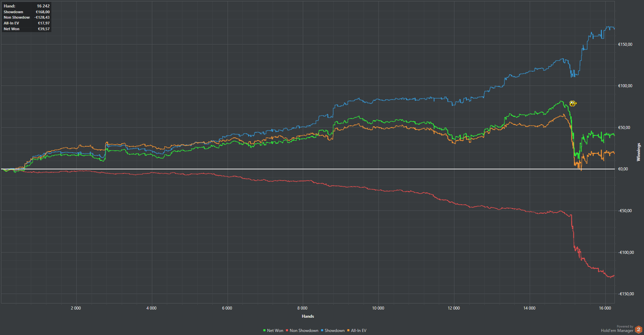Click the "Hands" horizontal axis title
The width and height of the screenshot is (644, 335).
(x=308, y=316)
